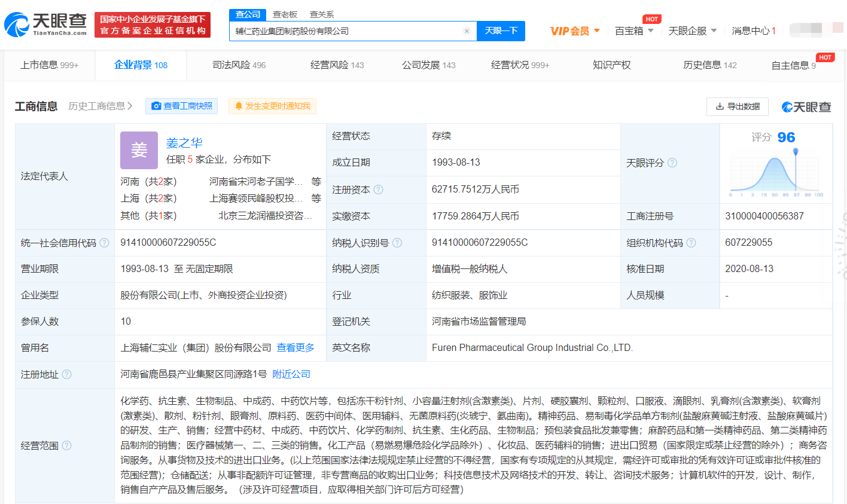Click the 河南（共2家）region entry
The height and width of the screenshot is (504, 847).
[x=149, y=181]
